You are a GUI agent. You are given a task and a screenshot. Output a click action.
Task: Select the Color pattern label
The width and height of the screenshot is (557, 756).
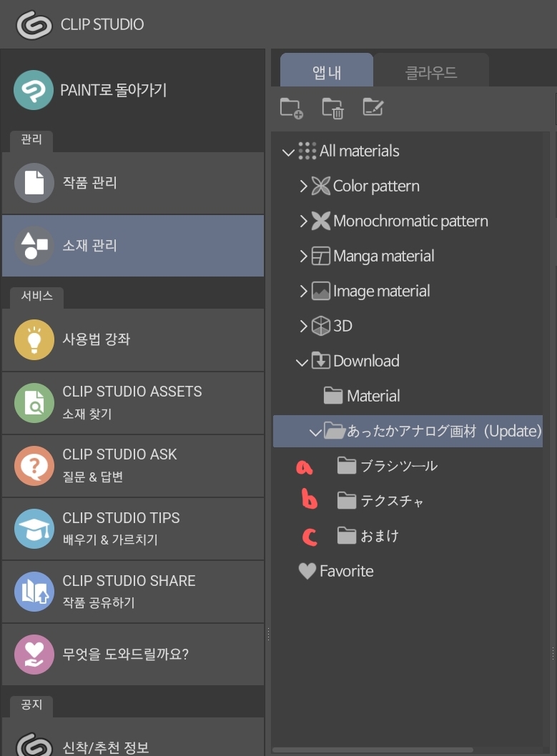click(x=376, y=186)
